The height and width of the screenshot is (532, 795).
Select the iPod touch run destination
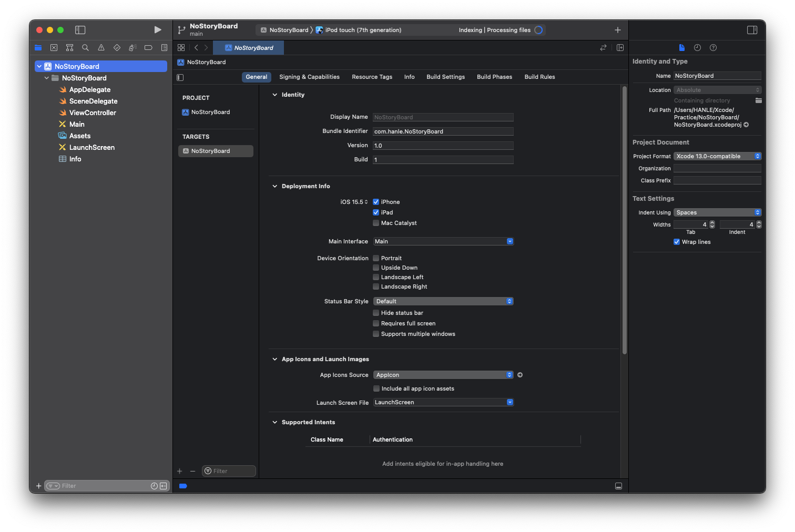coord(359,30)
